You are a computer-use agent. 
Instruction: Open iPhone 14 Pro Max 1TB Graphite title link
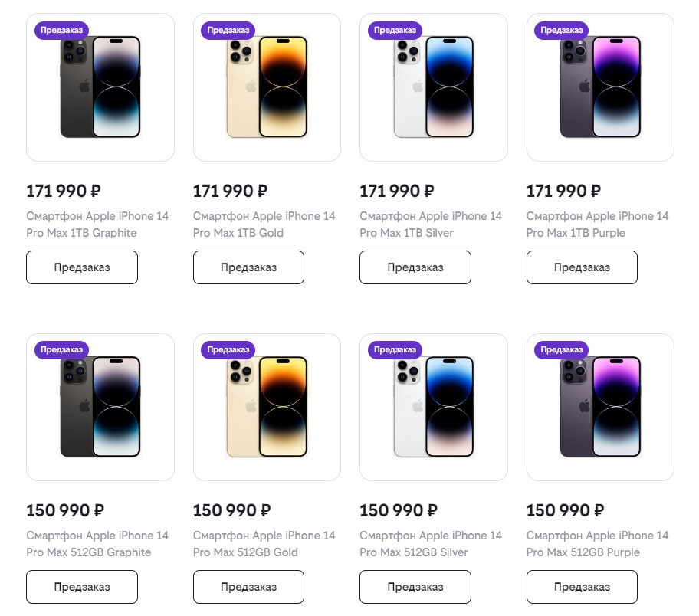point(97,224)
